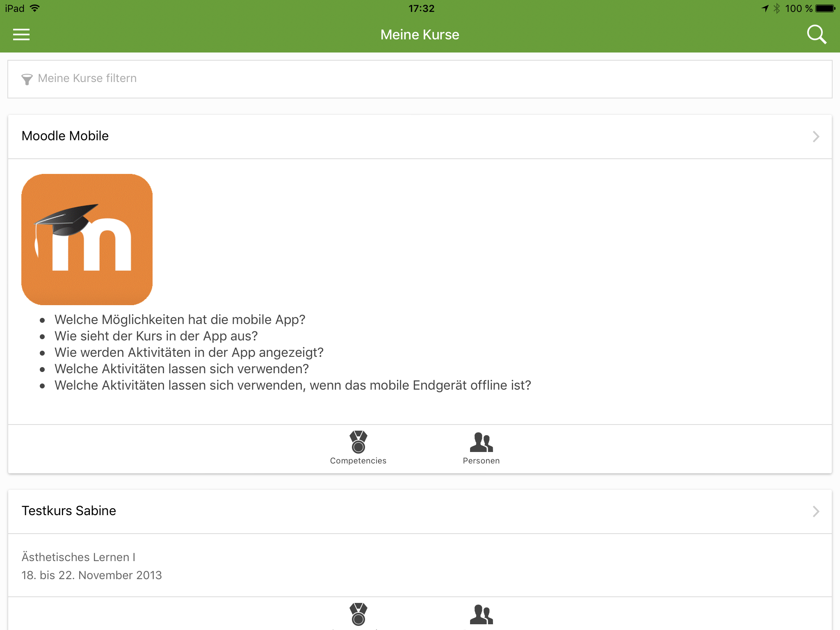Open course search with magnifier icon
Image resolution: width=840 pixels, height=630 pixels.
[x=816, y=34]
